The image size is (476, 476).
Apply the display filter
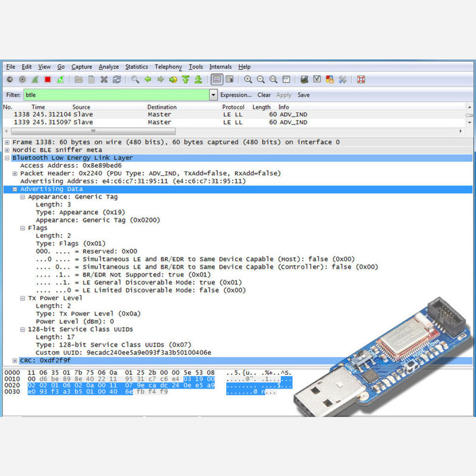point(284,95)
